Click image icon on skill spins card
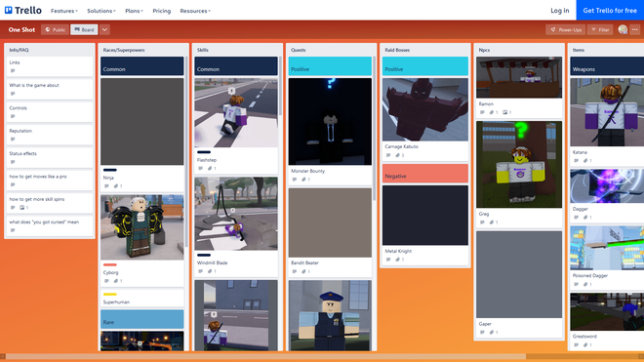This screenshot has height=362, width=644. [23, 208]
